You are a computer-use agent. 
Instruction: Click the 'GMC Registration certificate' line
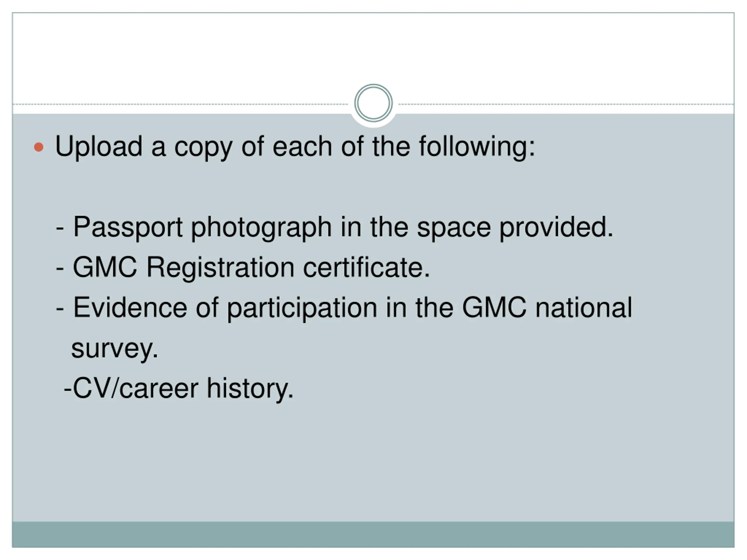(243, 268)
